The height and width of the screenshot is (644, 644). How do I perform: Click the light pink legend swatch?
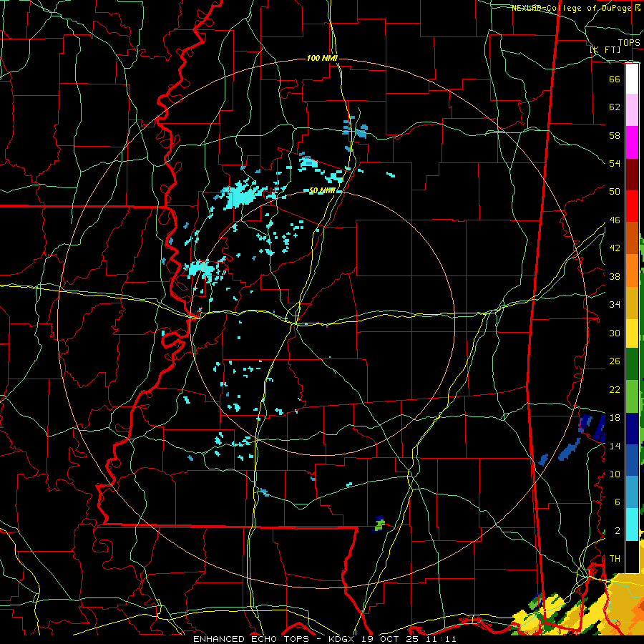point(632,110)
